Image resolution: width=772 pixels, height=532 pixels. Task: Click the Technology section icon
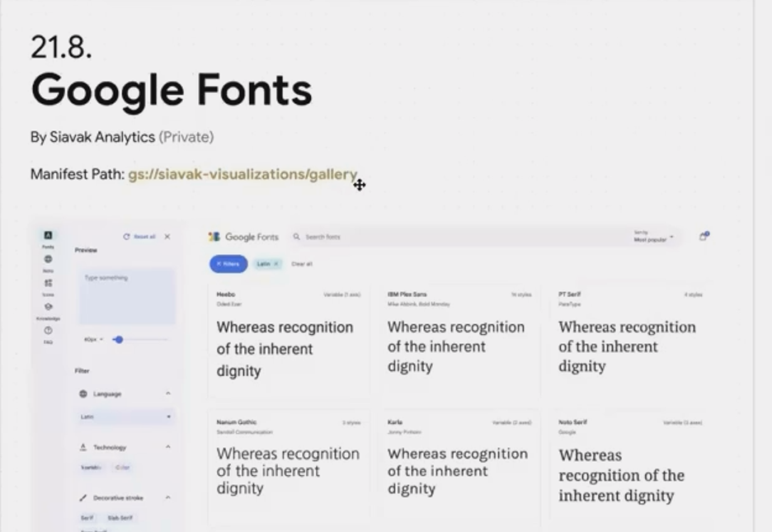pyautogui.click(x=83, y=447)
